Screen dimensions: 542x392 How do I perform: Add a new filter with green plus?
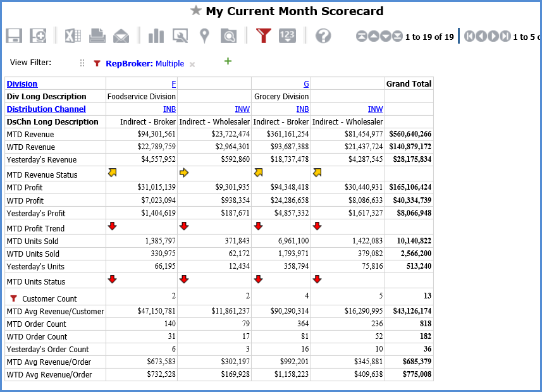pos(228,61)
